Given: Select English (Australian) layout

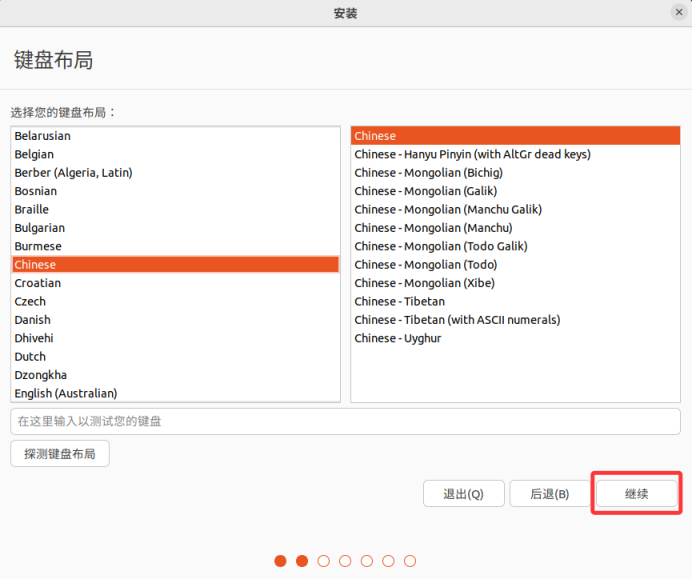Looking at the screenshot, I should click(x=175, y=393).
